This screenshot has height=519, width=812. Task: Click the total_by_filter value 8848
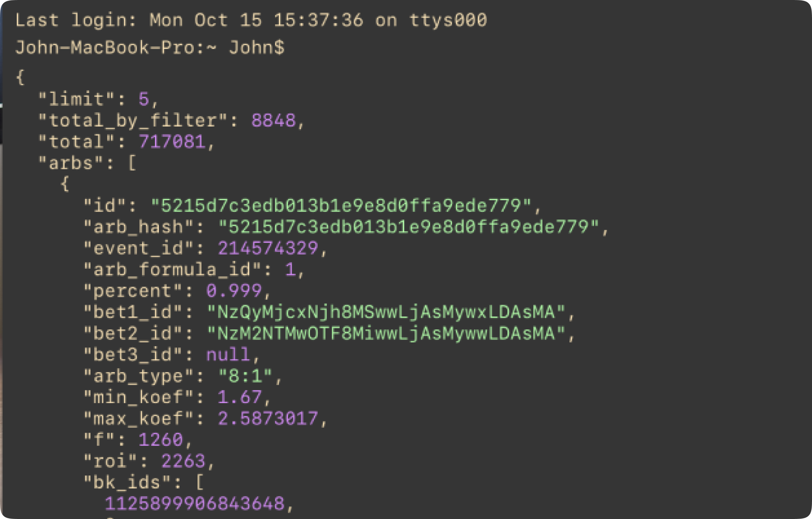pyautogui.click(x=274, y=120)
